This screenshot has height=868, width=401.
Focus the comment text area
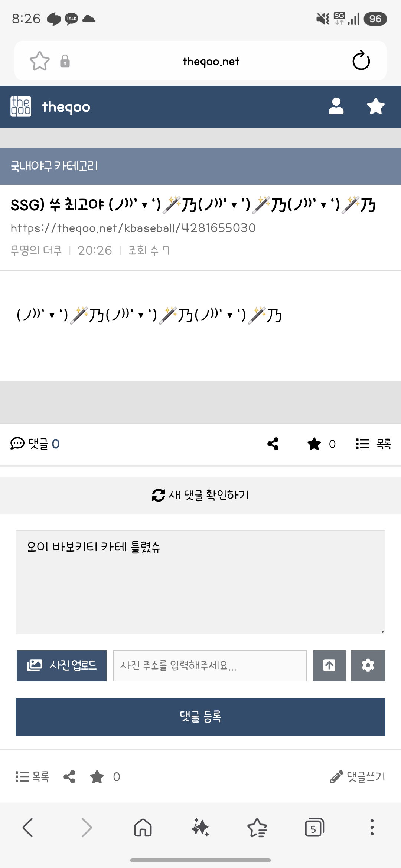click(200, 582)
